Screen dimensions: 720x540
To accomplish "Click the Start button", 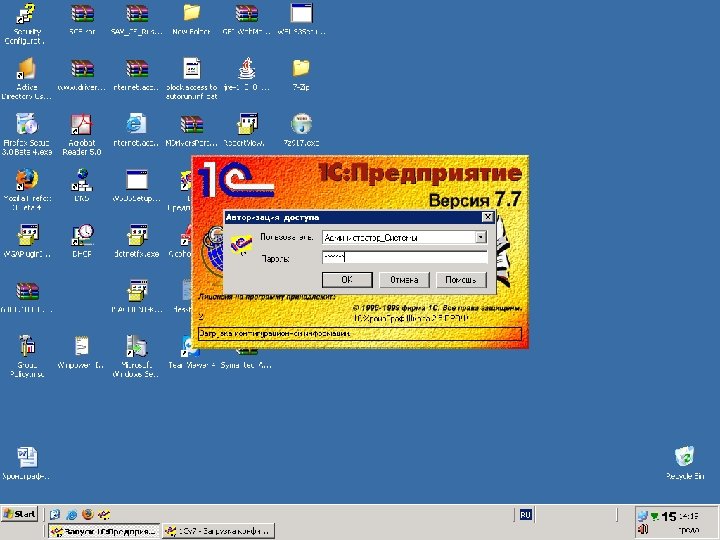I will point(19,514).
